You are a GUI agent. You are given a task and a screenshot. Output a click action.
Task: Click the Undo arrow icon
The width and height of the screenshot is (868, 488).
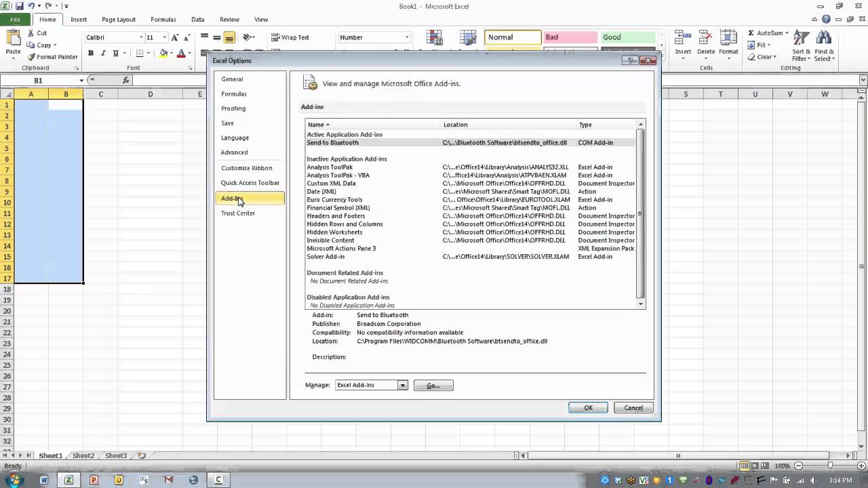(31, 6)
